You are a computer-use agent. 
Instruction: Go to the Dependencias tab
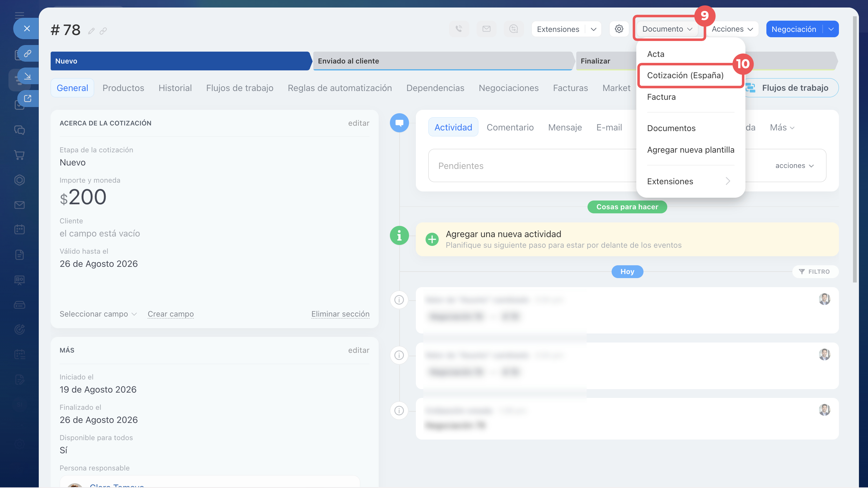pos(435,88)
